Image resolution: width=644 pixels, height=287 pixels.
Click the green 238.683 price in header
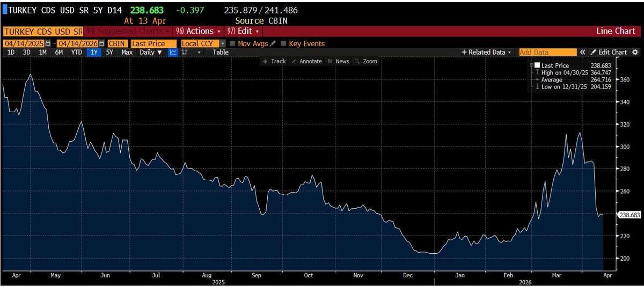pos(147,10)
